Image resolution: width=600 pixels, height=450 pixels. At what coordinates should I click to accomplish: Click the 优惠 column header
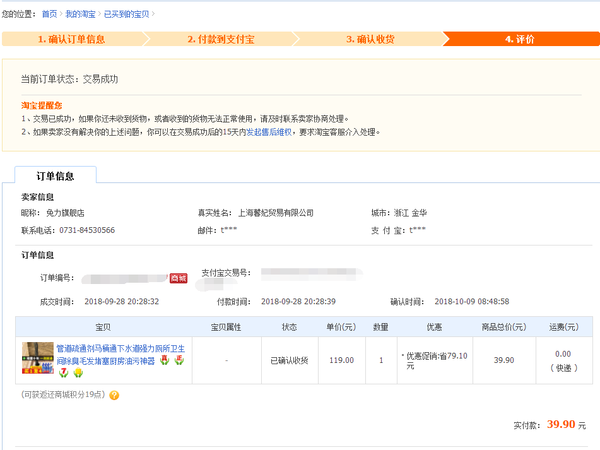point(434,327)
